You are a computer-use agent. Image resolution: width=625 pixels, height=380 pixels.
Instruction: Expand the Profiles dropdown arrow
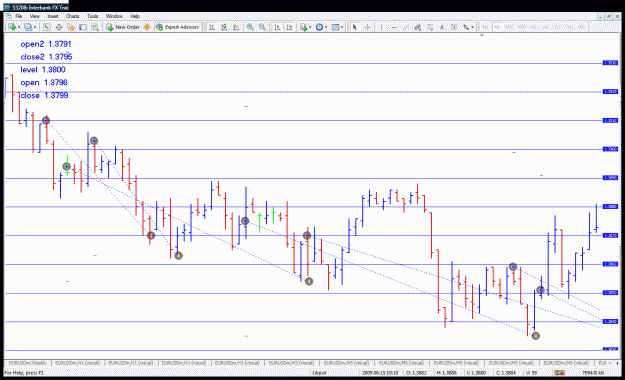click(x=35, y=27)
